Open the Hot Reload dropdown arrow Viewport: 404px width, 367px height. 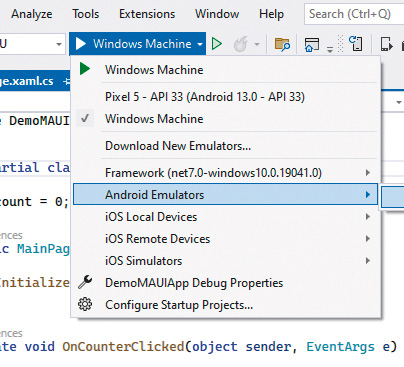[x=257, y=44]
